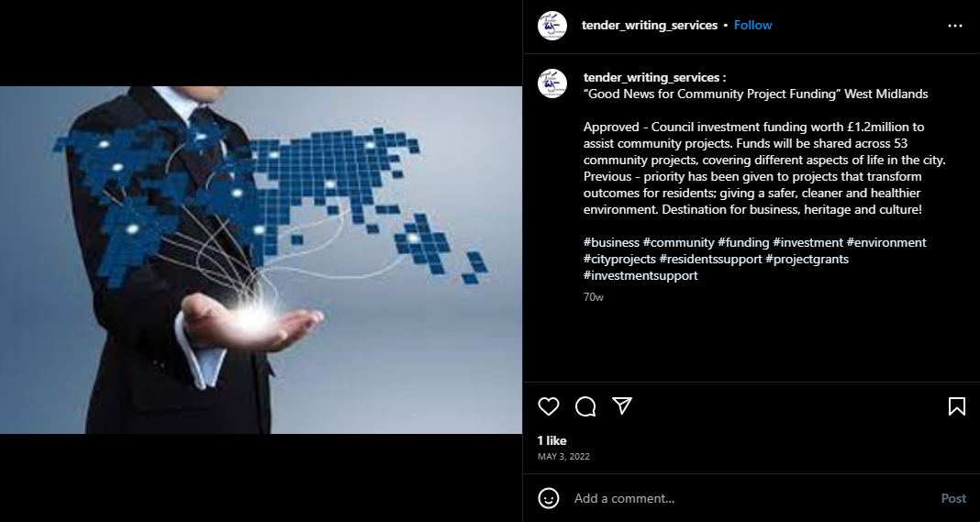The width and height of the screenshot is (980, 522).
Task: Share post with paper plane icon
Action: click(x=622, y=405)
